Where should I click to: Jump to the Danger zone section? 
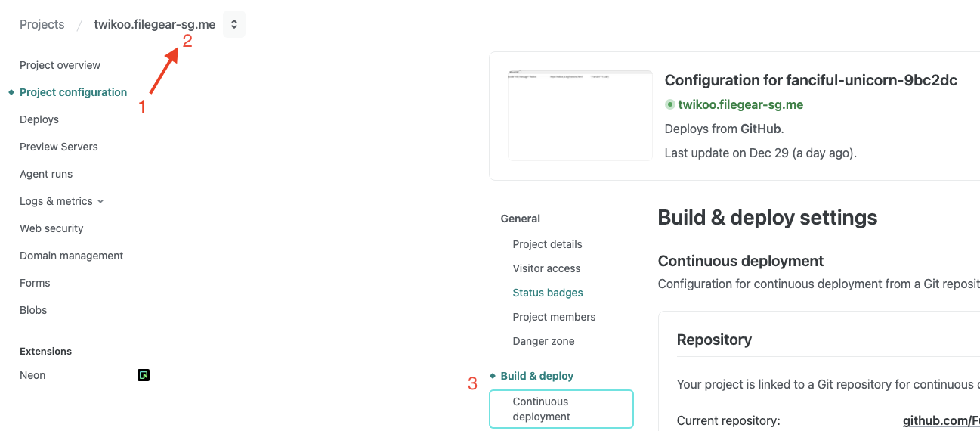pos(543,341)
